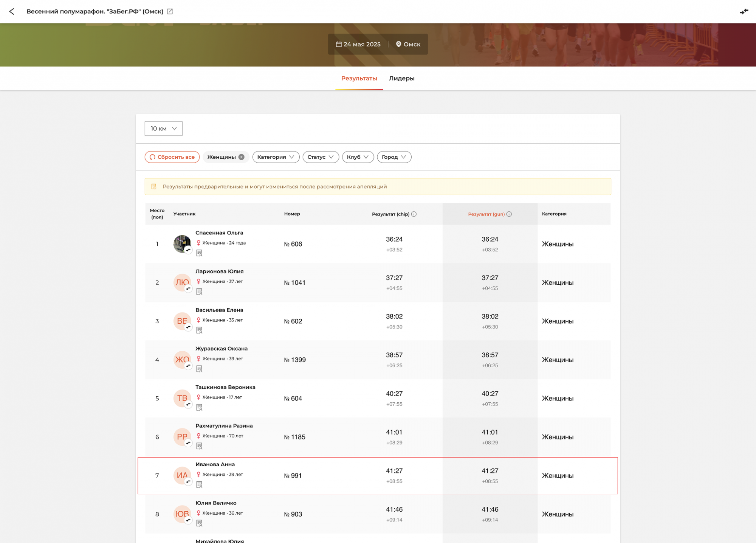Open the certificate icon for Спасенная Ольга
Screen dimensions: 756x543
tap(199, 253)
